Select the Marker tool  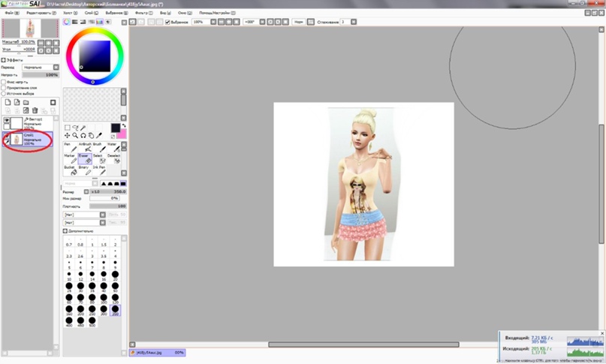(x=69, y=158)
